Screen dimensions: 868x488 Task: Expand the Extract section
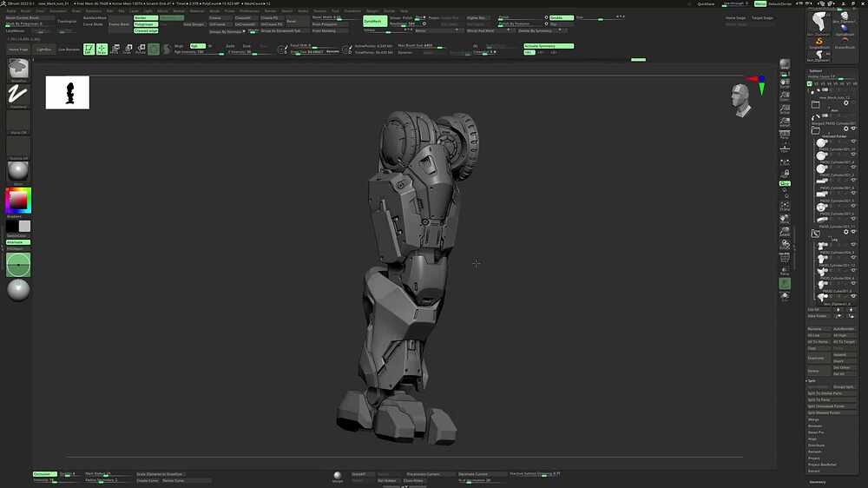[x=814, y=471]
